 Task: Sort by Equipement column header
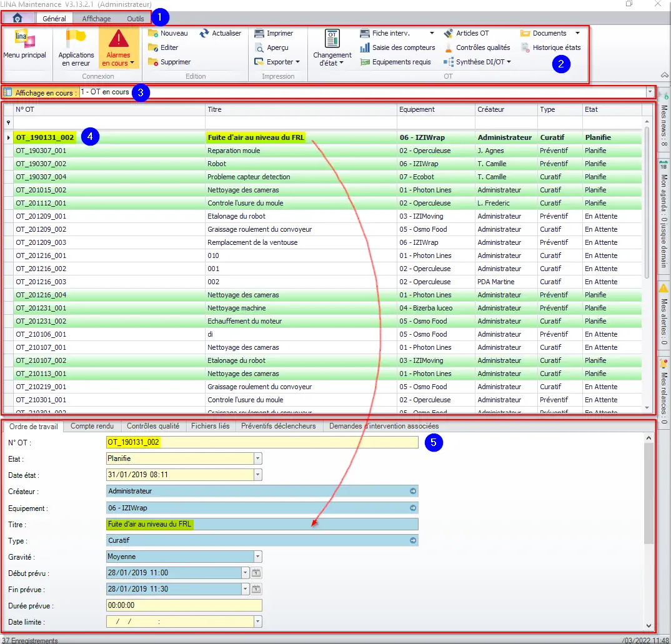point(435,109)
